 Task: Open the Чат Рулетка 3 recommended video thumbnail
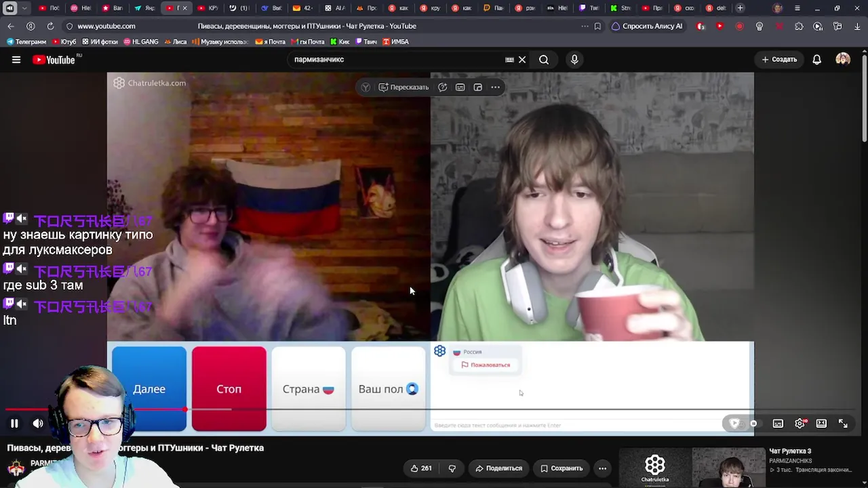[x=691, y=468]
